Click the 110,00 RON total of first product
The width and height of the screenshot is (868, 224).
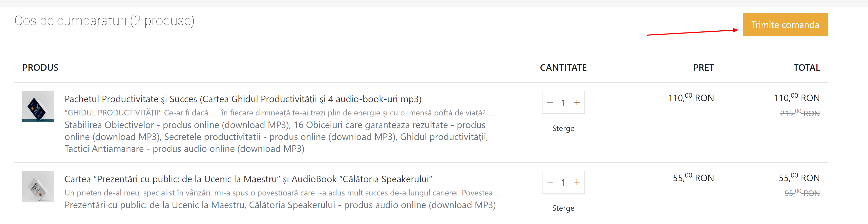pos(797,98)
